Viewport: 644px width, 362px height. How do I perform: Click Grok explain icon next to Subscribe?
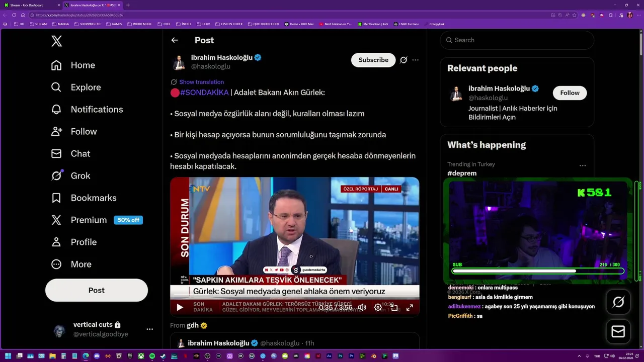pos(404,60)
